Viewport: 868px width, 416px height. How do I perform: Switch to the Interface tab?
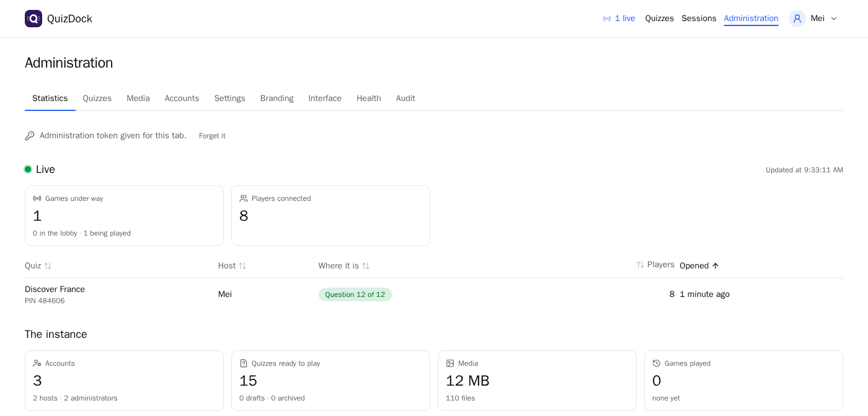[x=325, y=99]
